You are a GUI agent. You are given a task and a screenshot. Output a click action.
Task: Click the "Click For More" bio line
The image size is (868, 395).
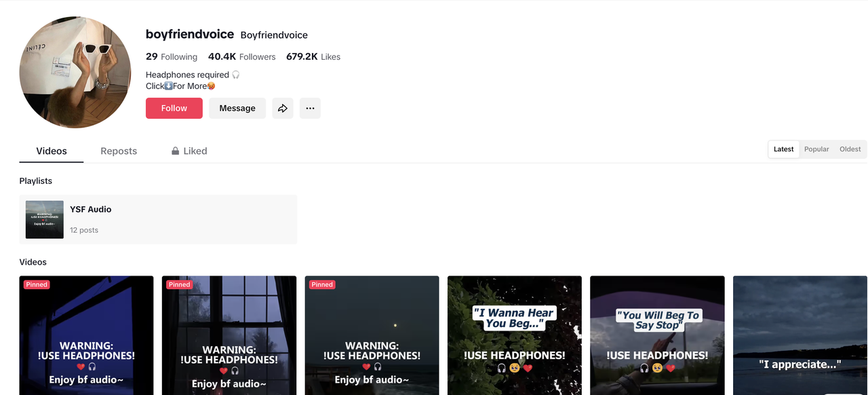click(181, 86)
